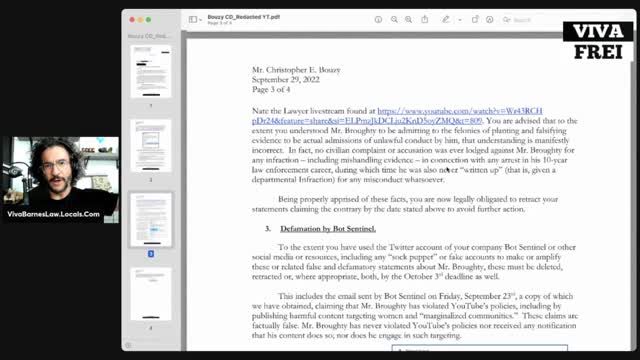Click 'Page 3 of 4' text in document
The height and width of the screenshot is (360, 640).
(x=271, y=89)
